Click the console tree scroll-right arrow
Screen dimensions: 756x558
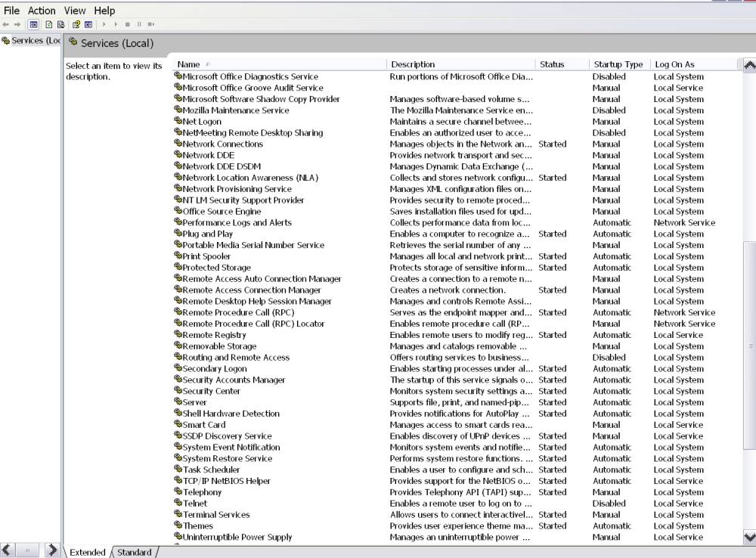(51, 550)
